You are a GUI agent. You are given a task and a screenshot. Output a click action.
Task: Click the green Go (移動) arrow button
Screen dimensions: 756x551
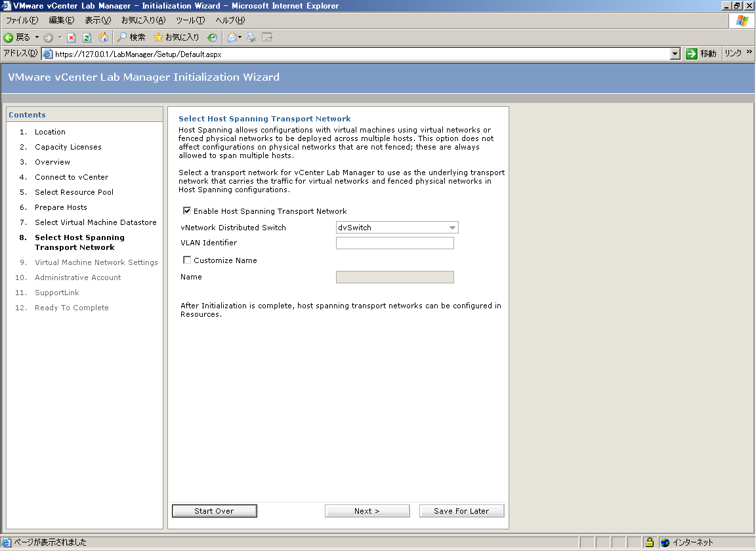point(692,54)
